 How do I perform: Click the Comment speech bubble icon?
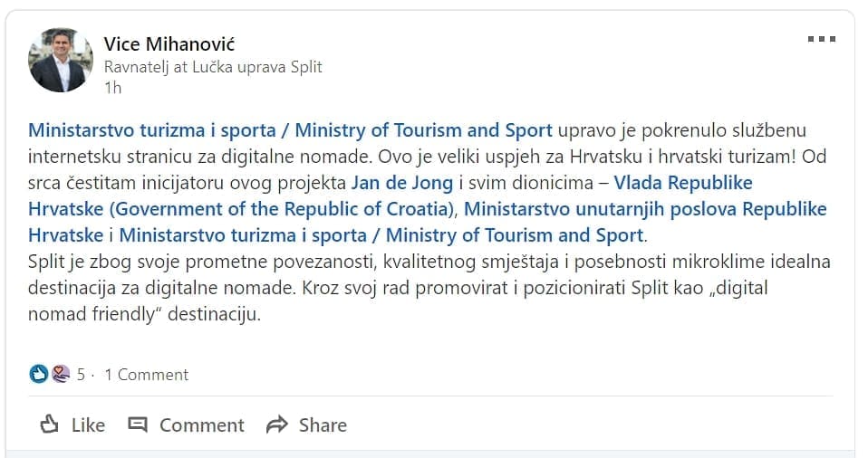pyautogui.click(x=138, y=425)
